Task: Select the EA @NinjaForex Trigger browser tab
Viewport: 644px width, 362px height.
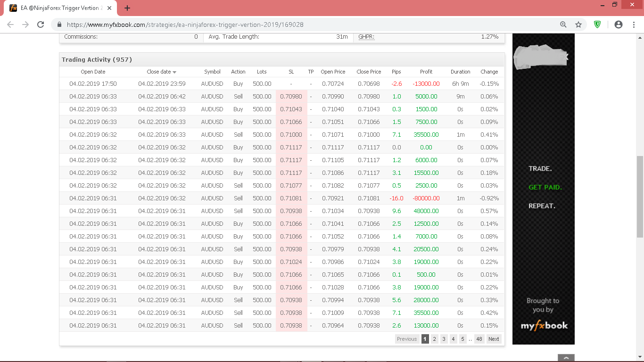Action: 61,8
